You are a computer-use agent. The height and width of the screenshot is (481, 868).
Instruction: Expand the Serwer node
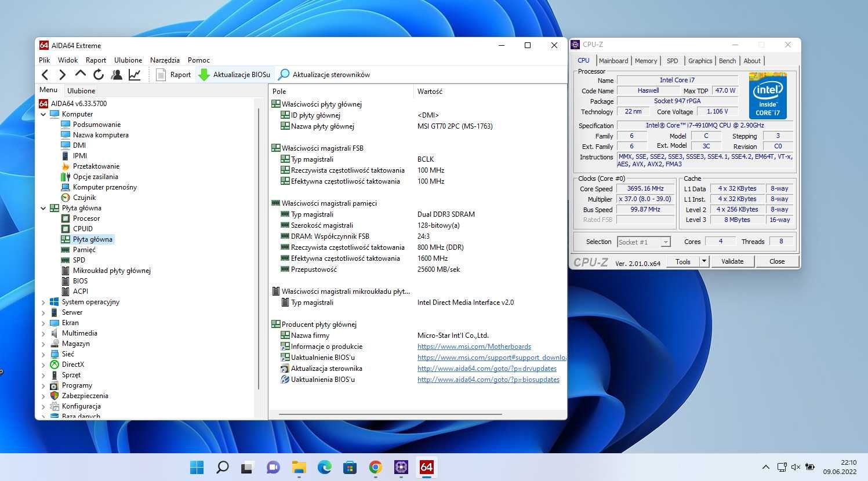pos(43,312)
